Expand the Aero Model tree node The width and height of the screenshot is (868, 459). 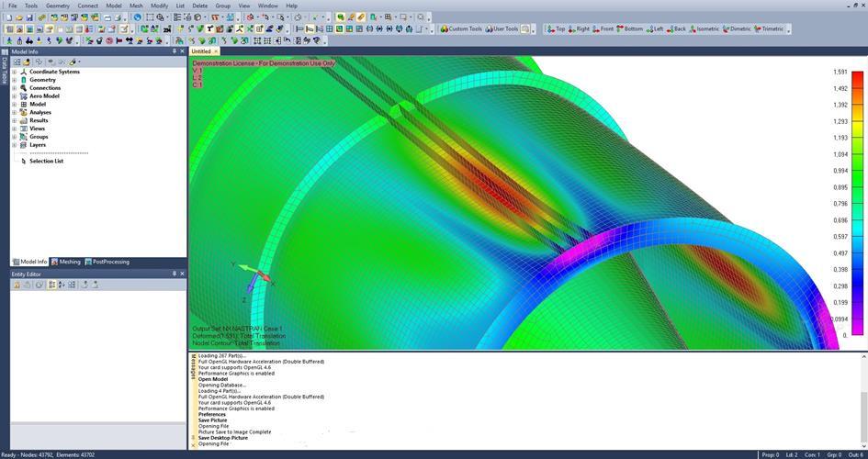[x=15, y=96]
